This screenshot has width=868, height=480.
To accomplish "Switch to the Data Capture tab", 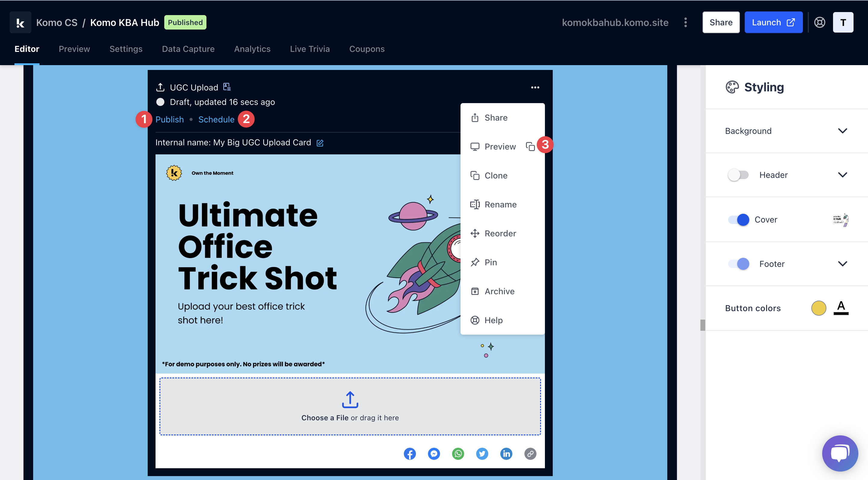I will [x=188, y=49].
